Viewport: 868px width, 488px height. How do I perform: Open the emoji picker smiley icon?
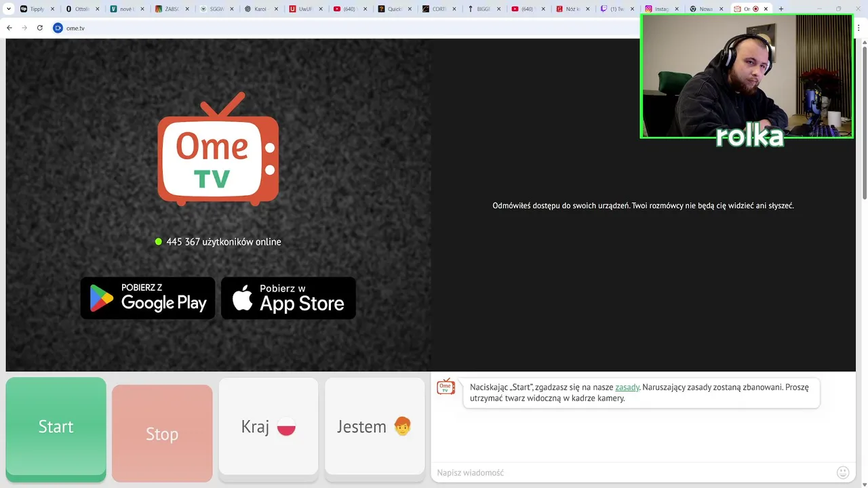coord(843,472)
